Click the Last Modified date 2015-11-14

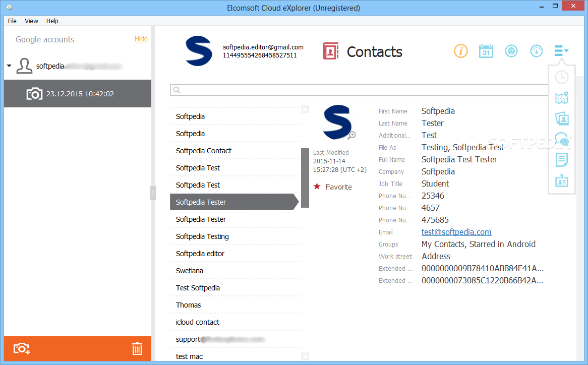pos(329,161)
